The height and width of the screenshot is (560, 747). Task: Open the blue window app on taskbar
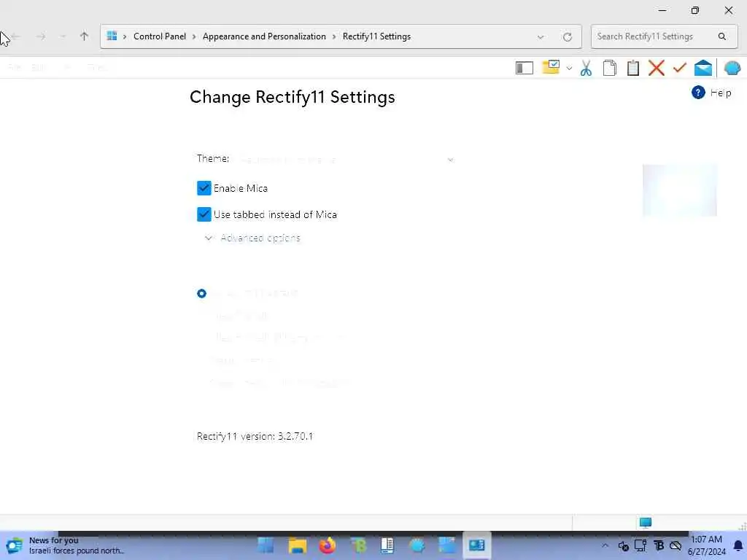(446, 545)
